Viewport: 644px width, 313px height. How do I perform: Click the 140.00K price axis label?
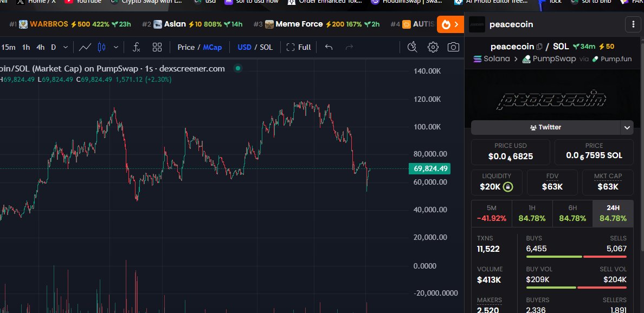(x=427, y=71)
